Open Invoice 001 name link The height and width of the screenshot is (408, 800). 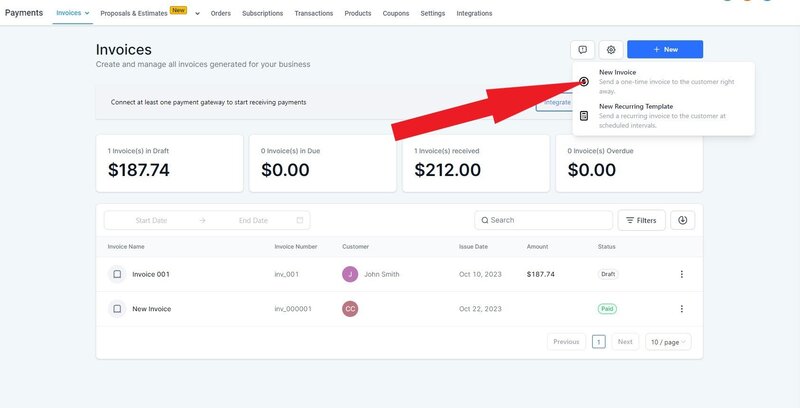(151, 274)
